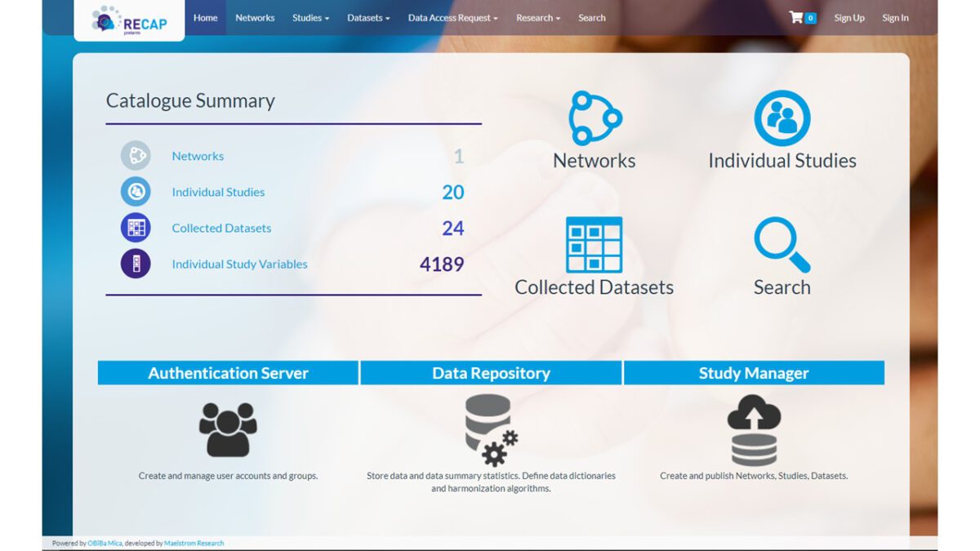Click the RECAP preterm logo
The height and width of the screenshot is (551, 980).
click(x=129, y=21)
